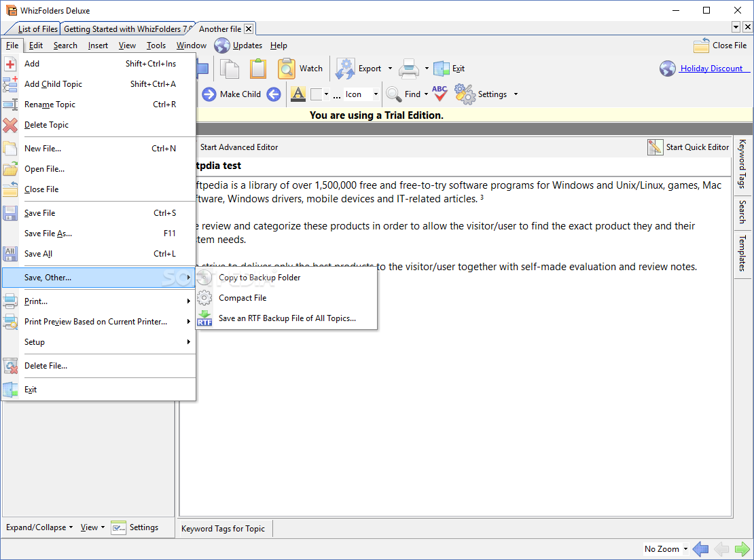The image size is (754, 560).
Task: Open the Search side tab
Action: click(x=742, y=212)
